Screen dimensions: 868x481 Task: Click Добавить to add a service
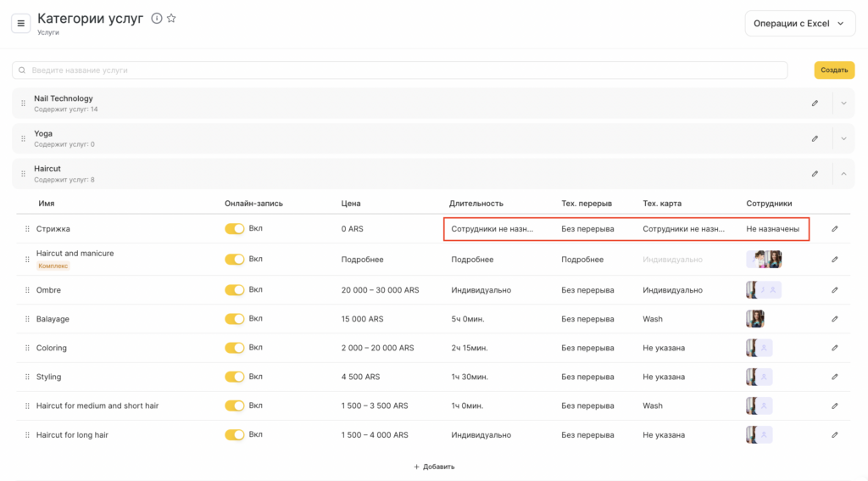pyautogui.click(x=434, y=467)
